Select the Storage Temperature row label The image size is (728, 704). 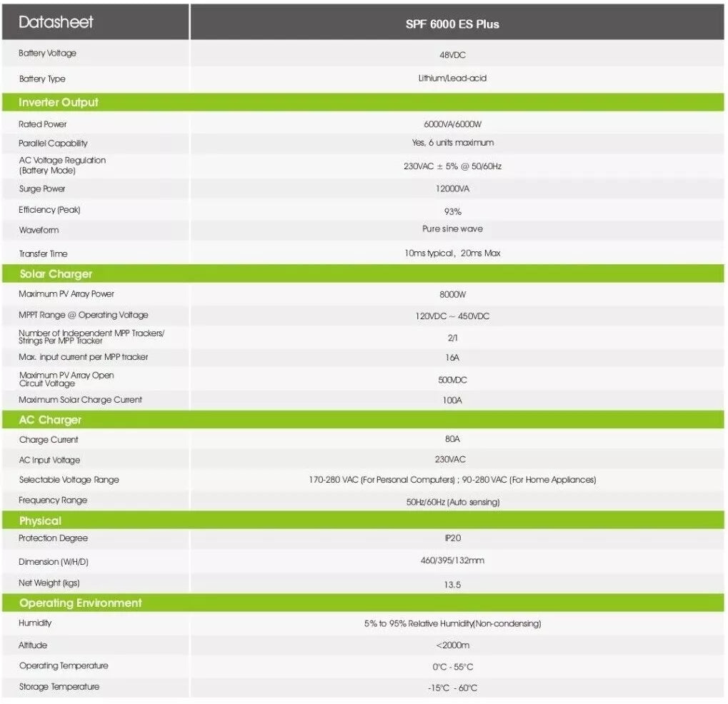click(59, 687)
